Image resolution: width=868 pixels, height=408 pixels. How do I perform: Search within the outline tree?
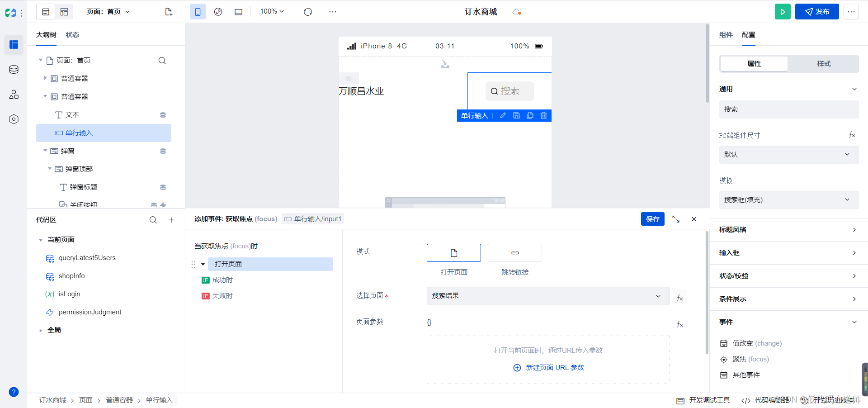162,61
